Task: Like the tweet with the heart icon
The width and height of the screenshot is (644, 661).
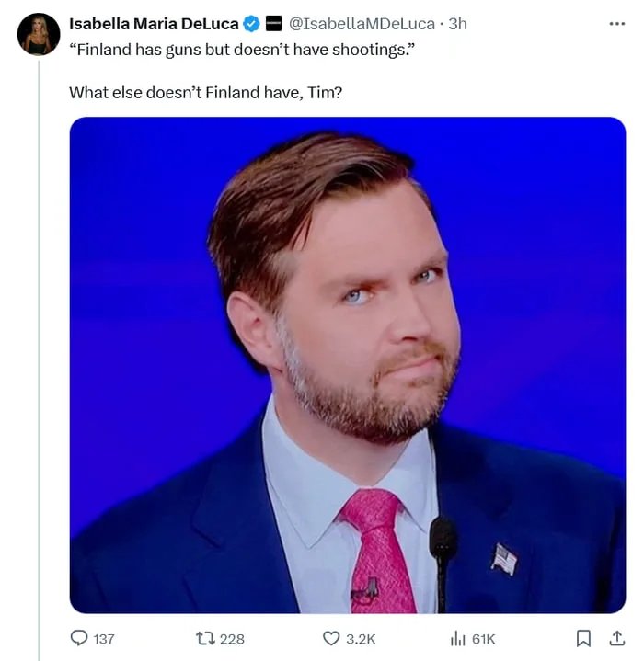Action: coord(331,638)
